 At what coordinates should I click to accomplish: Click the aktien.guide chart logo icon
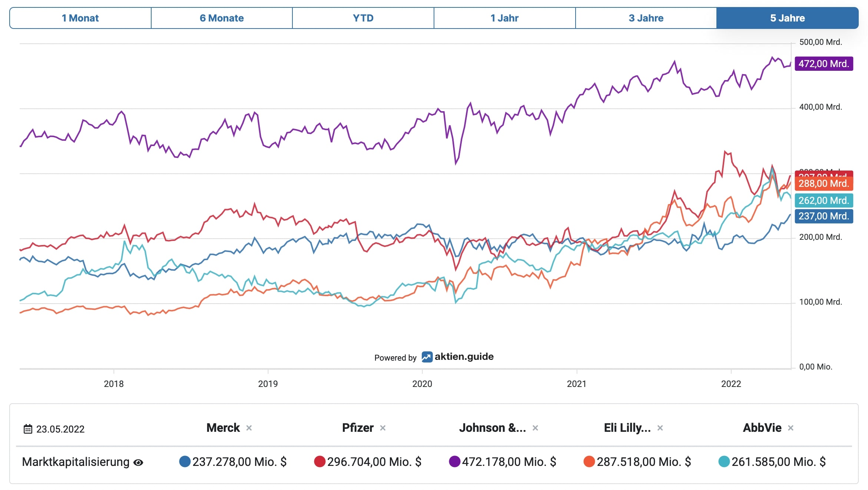pyautogui.click(x=427, y=357)
